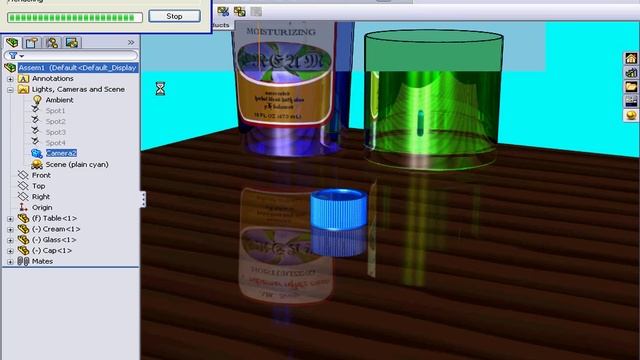Open the FeatureManager design tree tab
This screenshot has width=640, height=360.
pyautogui.click(x=12, y=42)
